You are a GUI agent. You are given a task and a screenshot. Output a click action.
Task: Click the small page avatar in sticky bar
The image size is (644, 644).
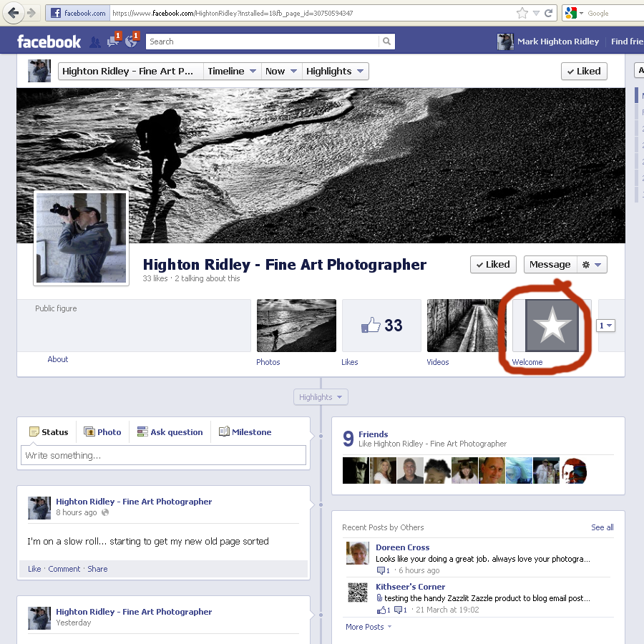(39, 71)
